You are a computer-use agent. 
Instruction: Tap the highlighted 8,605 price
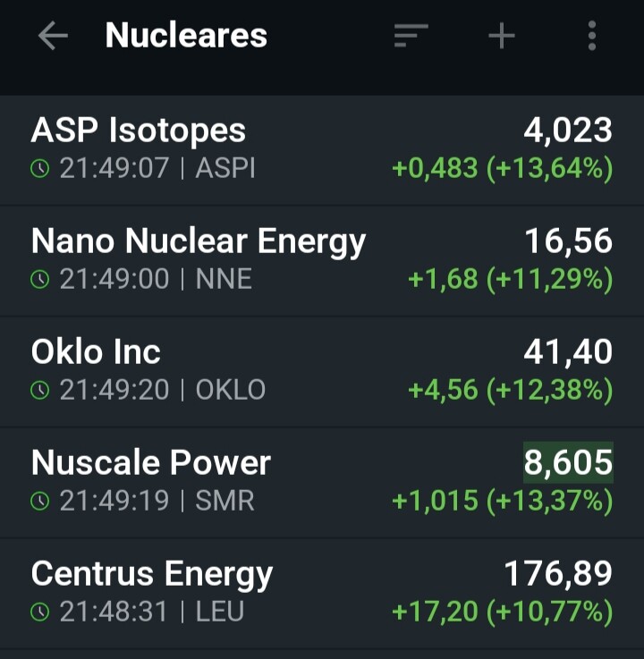tap(568, 462)
